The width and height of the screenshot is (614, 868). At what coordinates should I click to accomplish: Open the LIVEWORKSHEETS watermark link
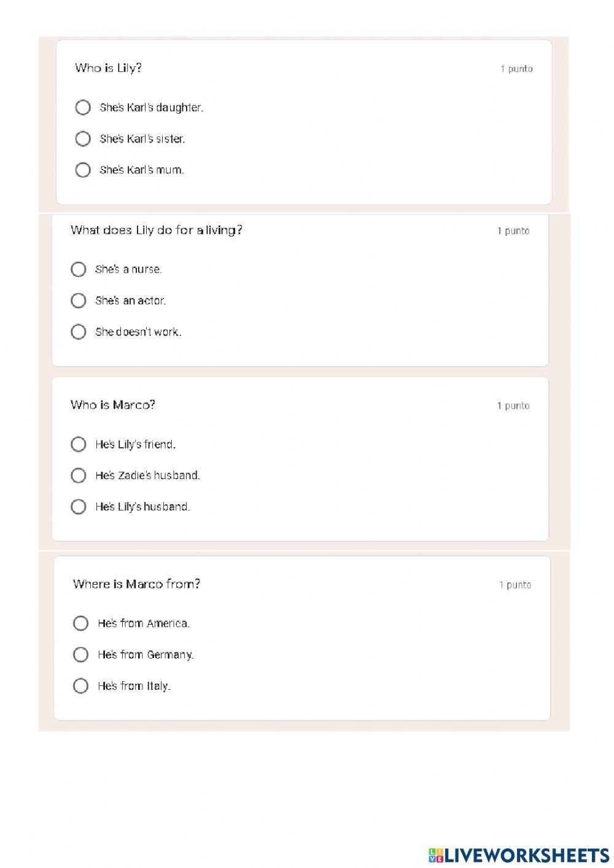(x=527, y=854)
